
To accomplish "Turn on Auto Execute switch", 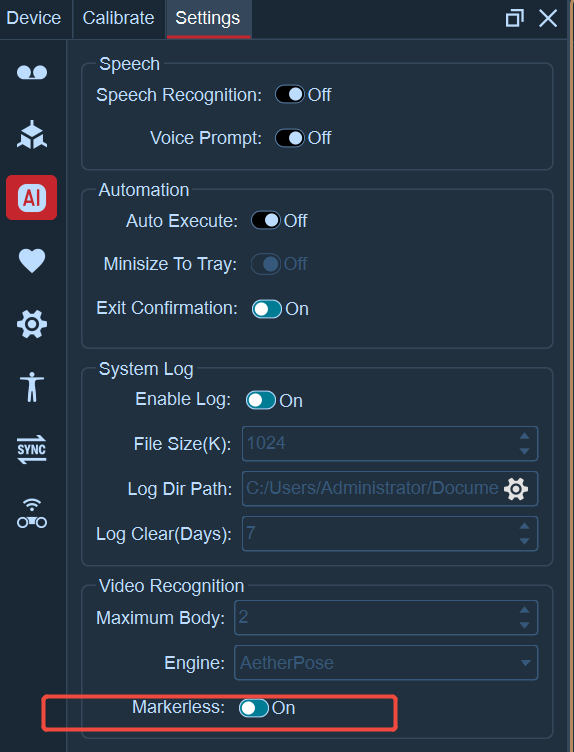I will click(x=266, y=221).
